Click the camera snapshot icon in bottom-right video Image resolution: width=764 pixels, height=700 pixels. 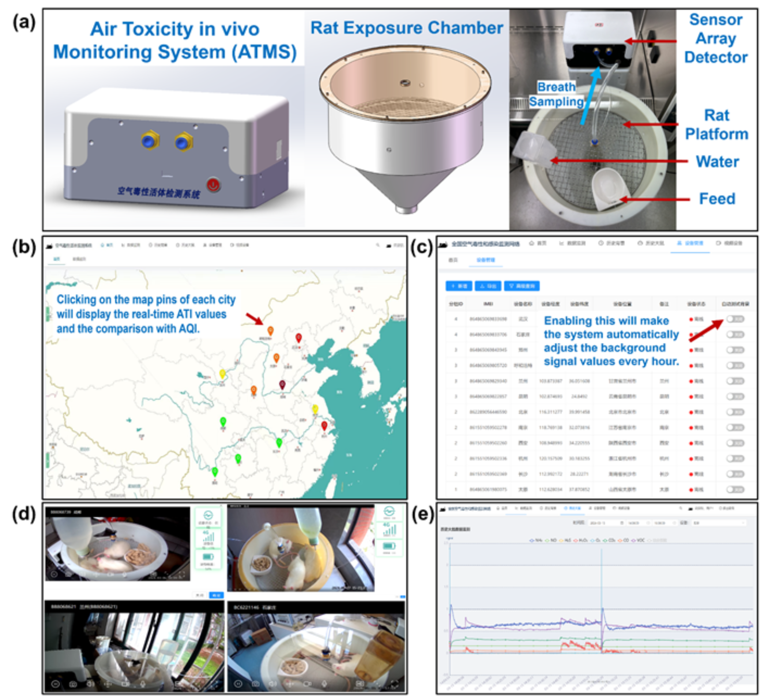click(x=256, y=684)
